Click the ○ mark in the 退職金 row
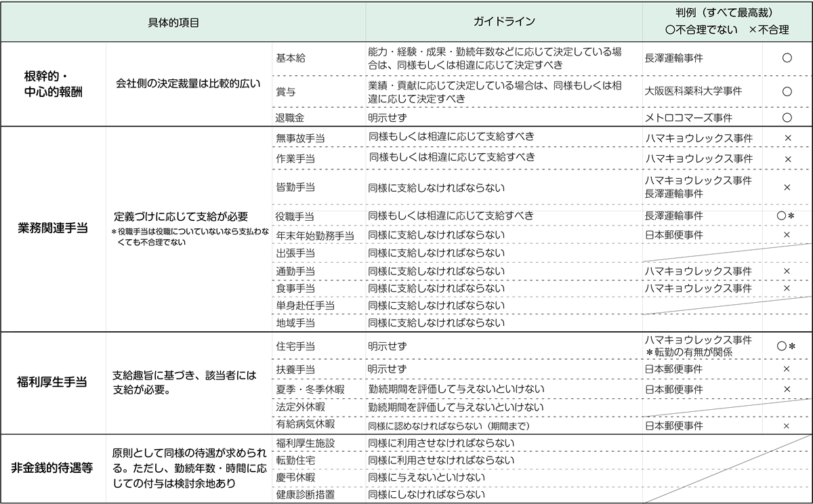813x504 pixels. pyautogui.click(x=787, y=117)
